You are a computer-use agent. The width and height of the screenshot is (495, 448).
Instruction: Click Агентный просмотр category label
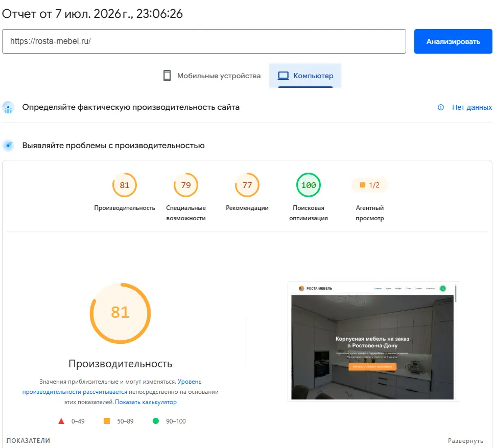(370, 213)
